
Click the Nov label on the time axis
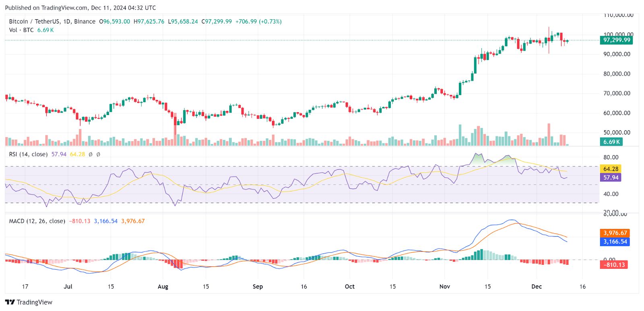(x=444, y=286)
